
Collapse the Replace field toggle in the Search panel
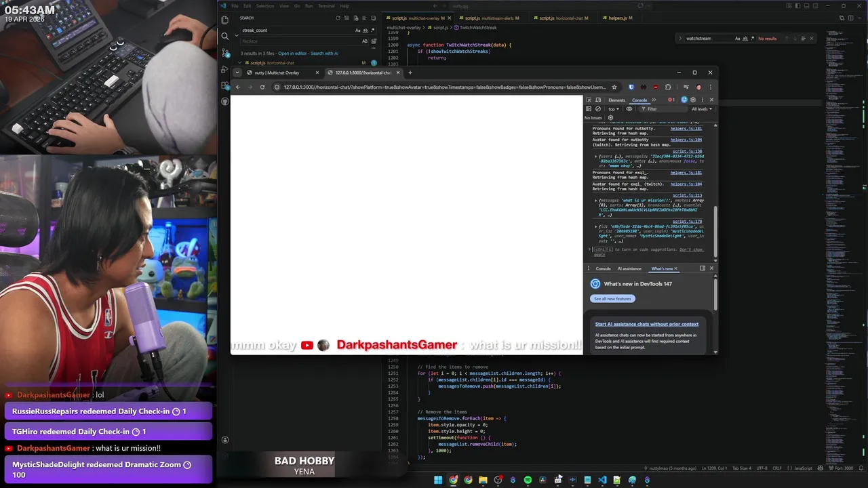(236, 35)
